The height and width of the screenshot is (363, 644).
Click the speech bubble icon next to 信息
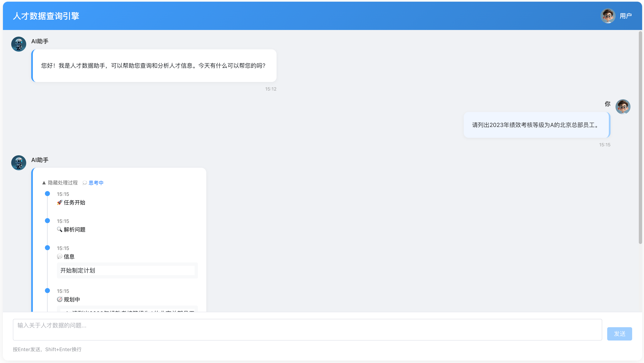tap(59, 256)
